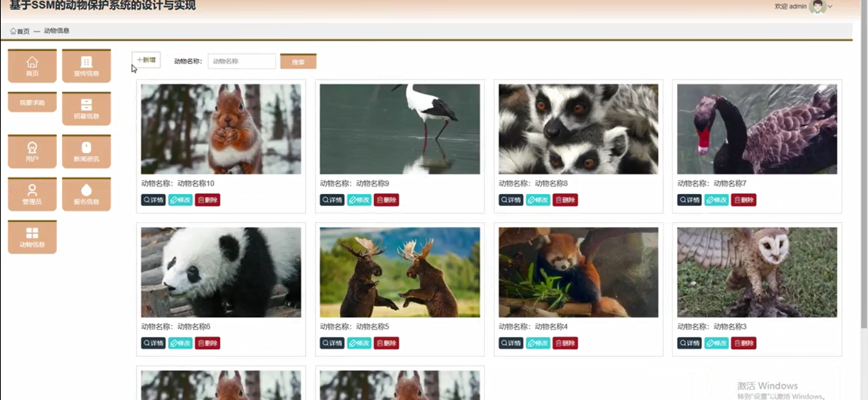View 详情 for 动物名称8
The width and height of the screenshot is (868, 400).
click(511, 200)
